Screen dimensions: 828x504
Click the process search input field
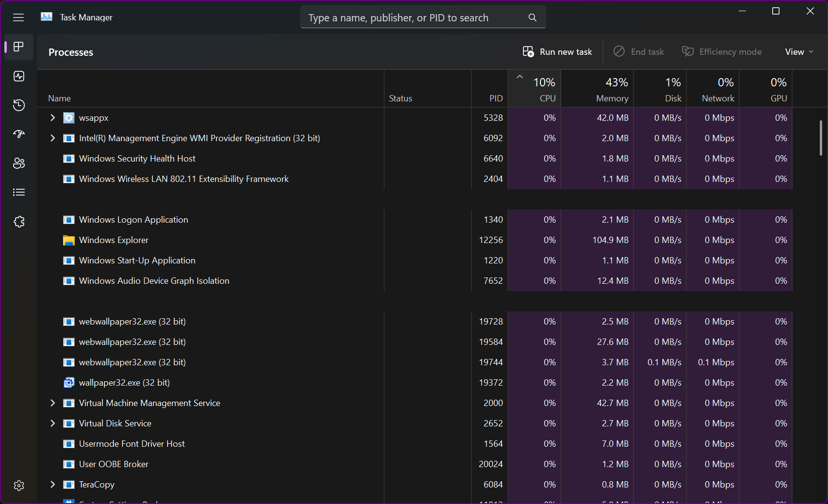[412, 17]
